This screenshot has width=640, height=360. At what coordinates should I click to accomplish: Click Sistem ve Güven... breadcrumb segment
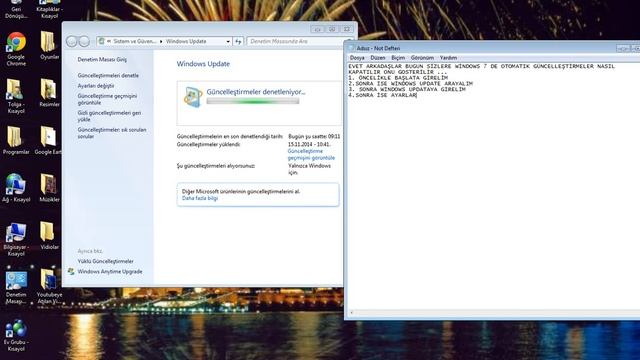pos(135,41)
